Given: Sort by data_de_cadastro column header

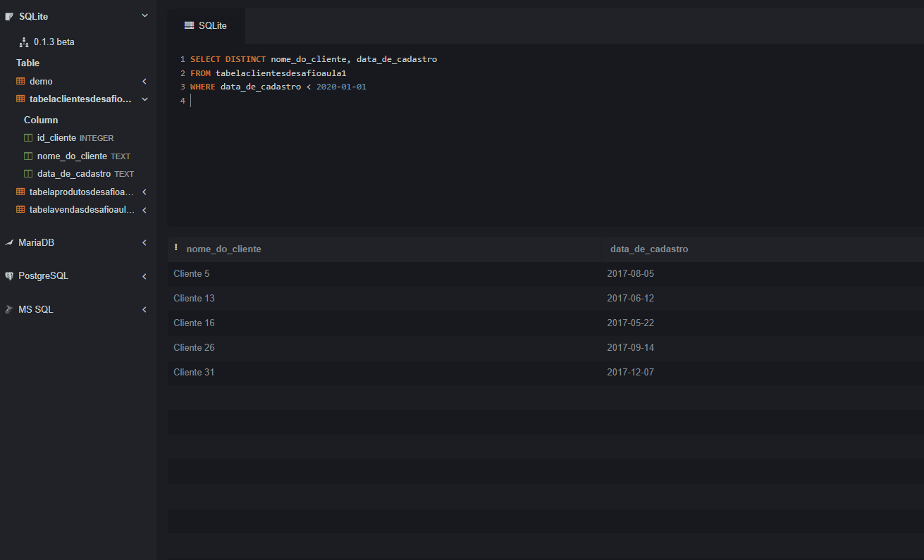Looking at the screenshot, I should point(649,249).
